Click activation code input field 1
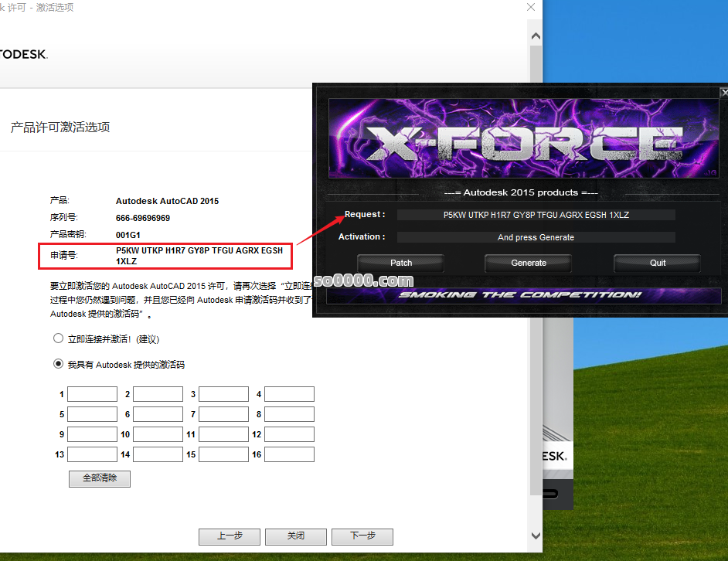Image resolution: width=728 pixels, height=561 pixels. pos(92,394)
